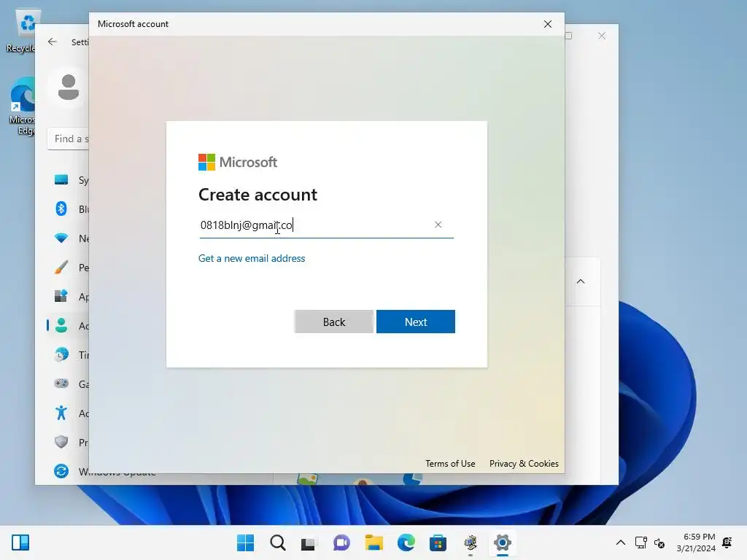Open clock showing 6:59 PM
Viewport: 747px width, 560px height.
[x=696, y=542]
